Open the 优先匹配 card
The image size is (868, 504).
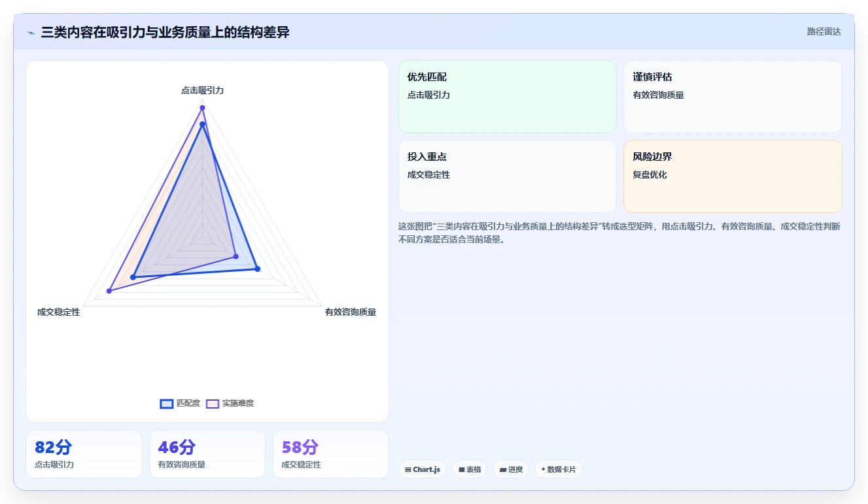pyautogui.click(x=508, y=97)
